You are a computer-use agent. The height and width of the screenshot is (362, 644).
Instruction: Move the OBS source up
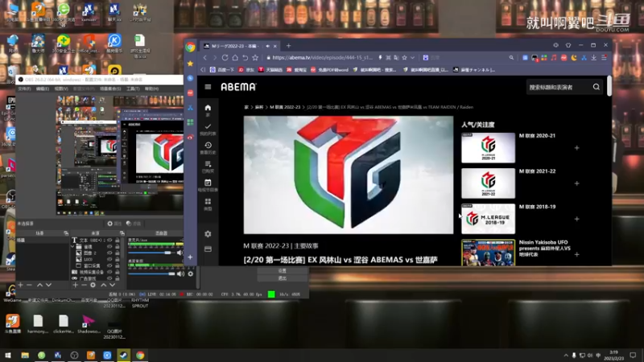[x=104, y=285]
